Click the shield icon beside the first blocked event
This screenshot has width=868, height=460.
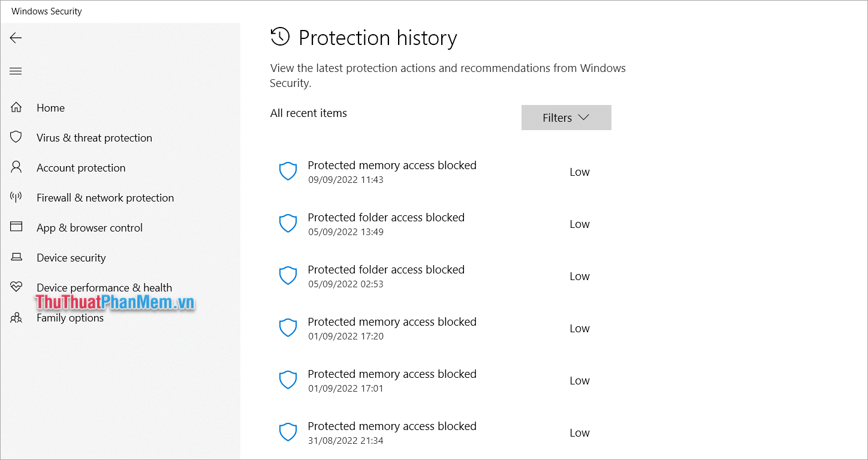pyautogui.click(x=288, y=171)
